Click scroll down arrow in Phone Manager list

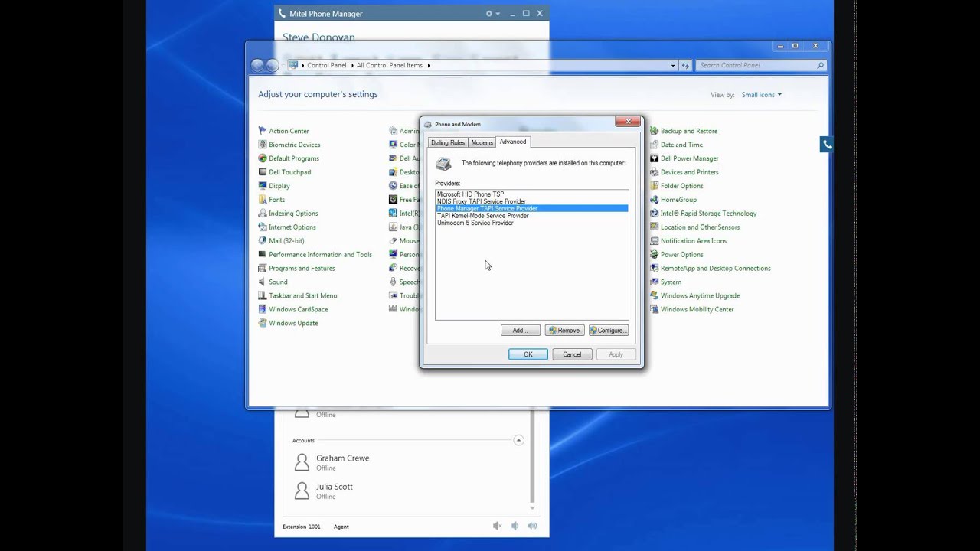[x=533, y=507]
